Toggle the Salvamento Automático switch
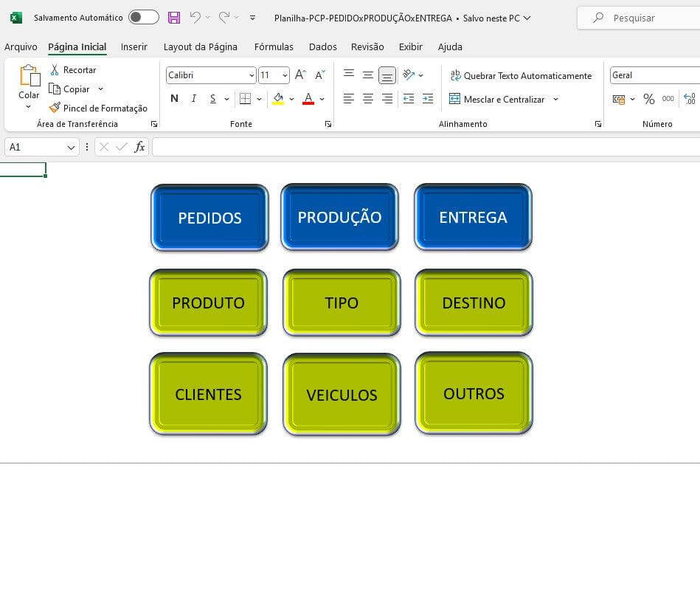 [143, 18]
